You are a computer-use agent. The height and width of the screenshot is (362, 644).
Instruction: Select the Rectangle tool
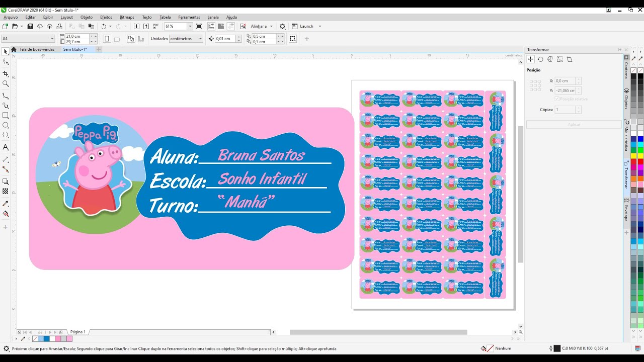click(6, 115)
